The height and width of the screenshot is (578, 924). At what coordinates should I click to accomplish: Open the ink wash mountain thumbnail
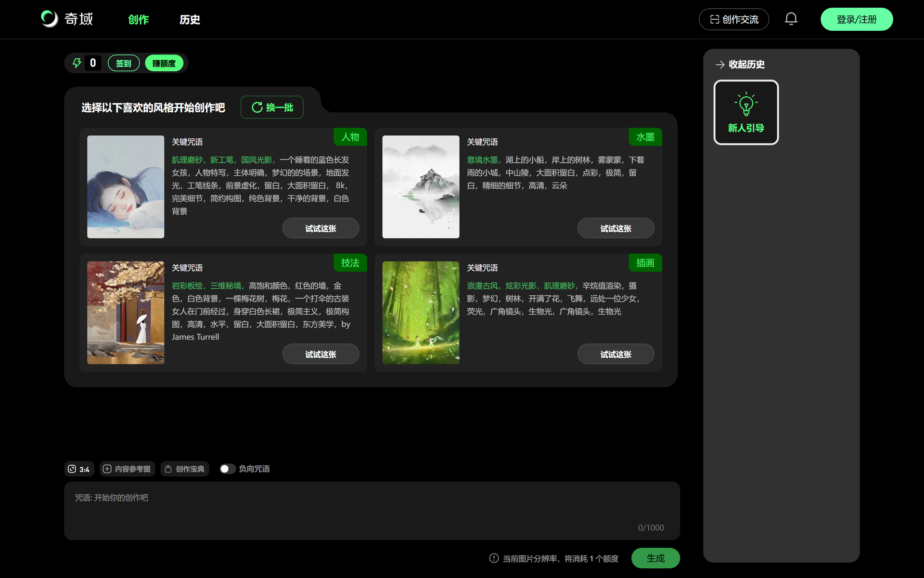pos(421,187)
